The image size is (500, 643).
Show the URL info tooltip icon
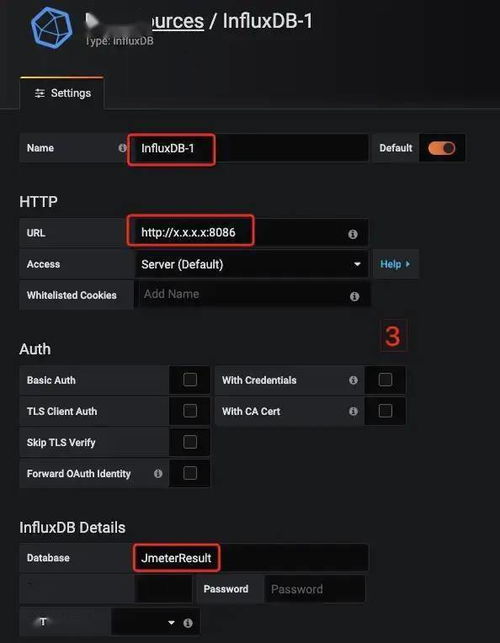click(x=353, y=234)
